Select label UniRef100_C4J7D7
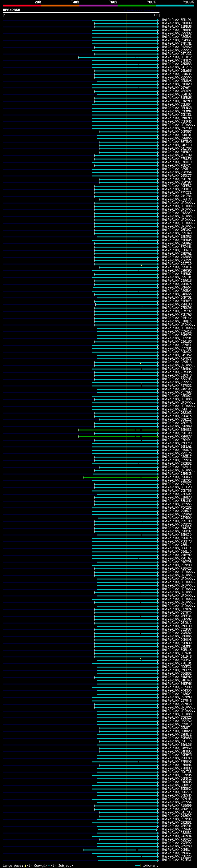Screen dimensions: 197x868 [x=176, y=528]
